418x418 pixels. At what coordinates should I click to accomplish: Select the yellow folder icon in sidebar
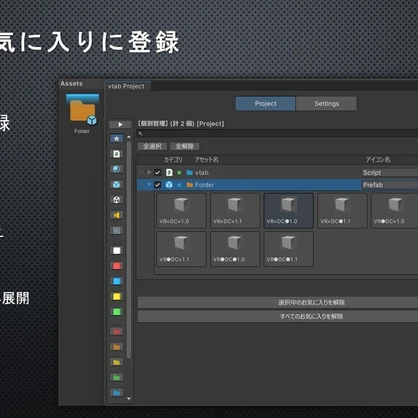click(x=116, y=362)
